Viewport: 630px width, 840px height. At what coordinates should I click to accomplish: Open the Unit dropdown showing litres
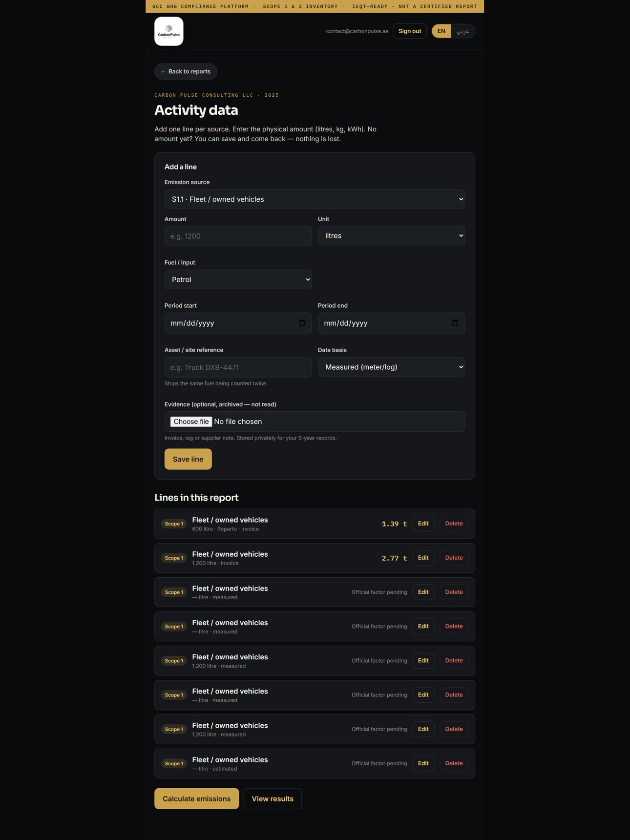(391, 236)
